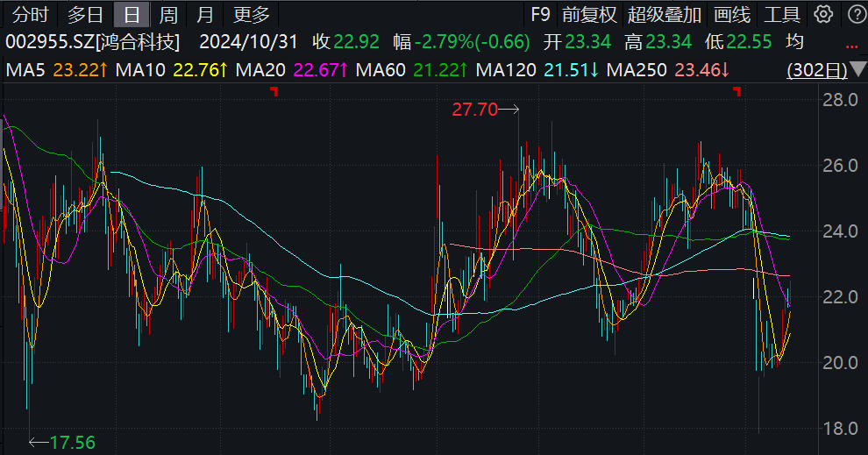Click the second red corner marker near top right
868x455 pixels.
click(737, 90)
